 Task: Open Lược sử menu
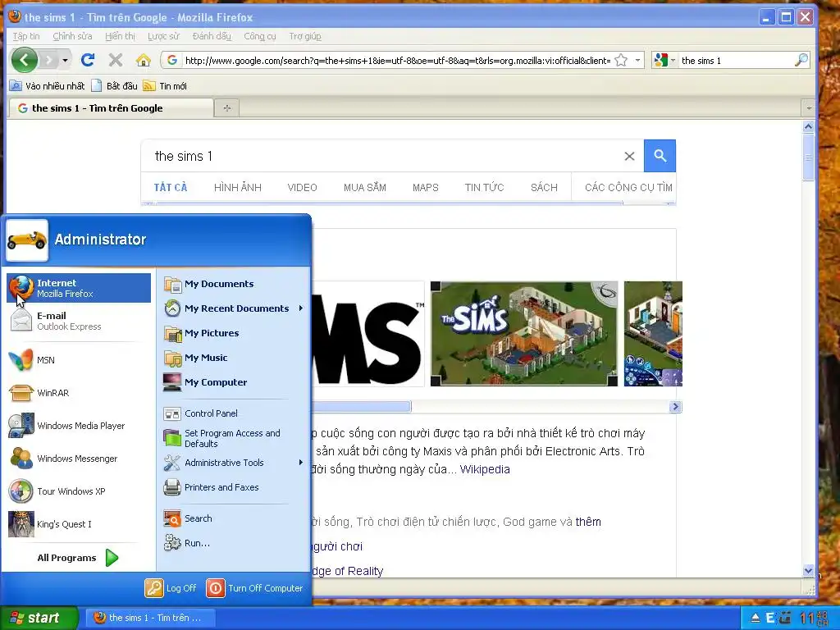pyautogui.click(x=163, y=36)
